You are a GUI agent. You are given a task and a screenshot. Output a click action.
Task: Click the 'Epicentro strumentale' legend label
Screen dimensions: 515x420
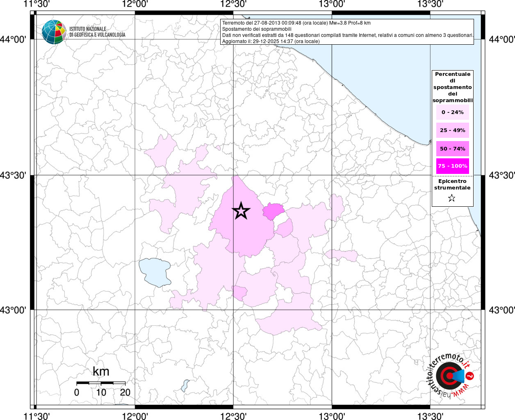coord(452,185)
